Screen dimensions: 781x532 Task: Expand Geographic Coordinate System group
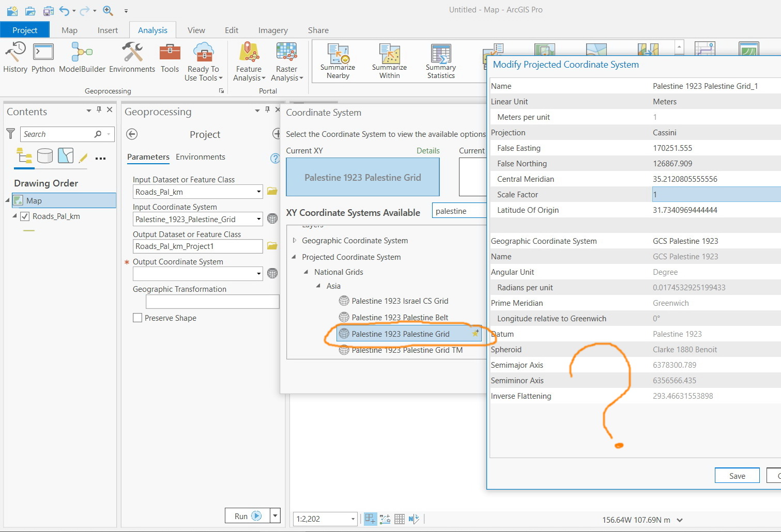pyautogui.click(x=295, y=240)
